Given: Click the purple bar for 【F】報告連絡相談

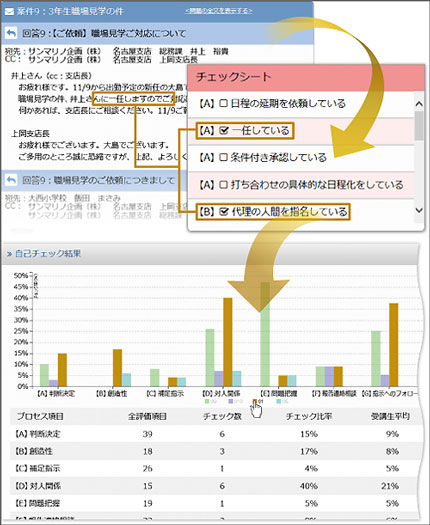Looking at the screenshot, I should coord(330,377).
